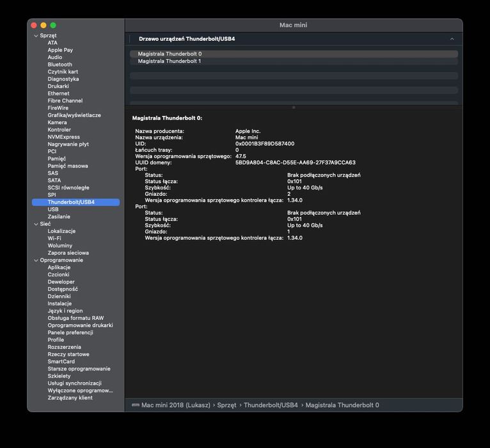Select Rozszerzenia entry
490x448 pixels.
65,347
